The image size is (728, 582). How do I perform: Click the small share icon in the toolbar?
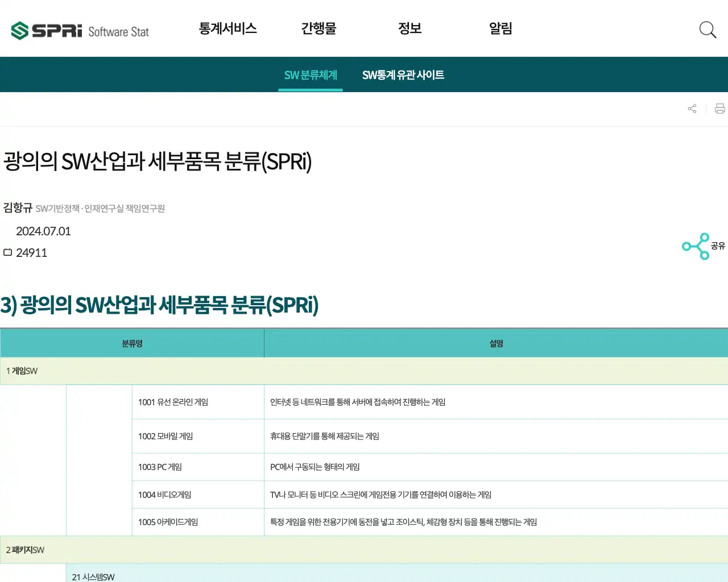click(692, 109)
